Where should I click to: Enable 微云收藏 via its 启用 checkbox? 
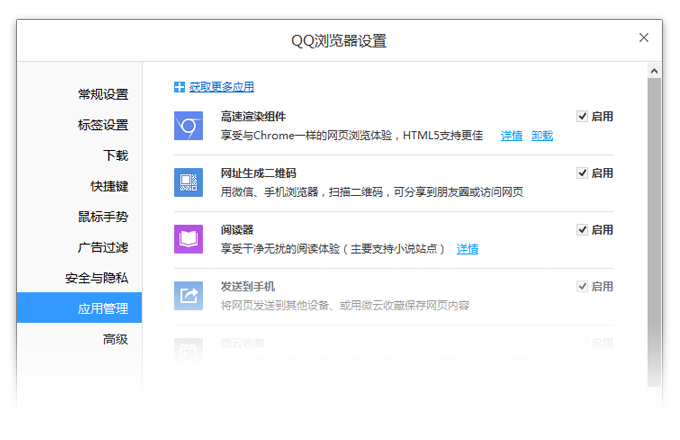582,343
